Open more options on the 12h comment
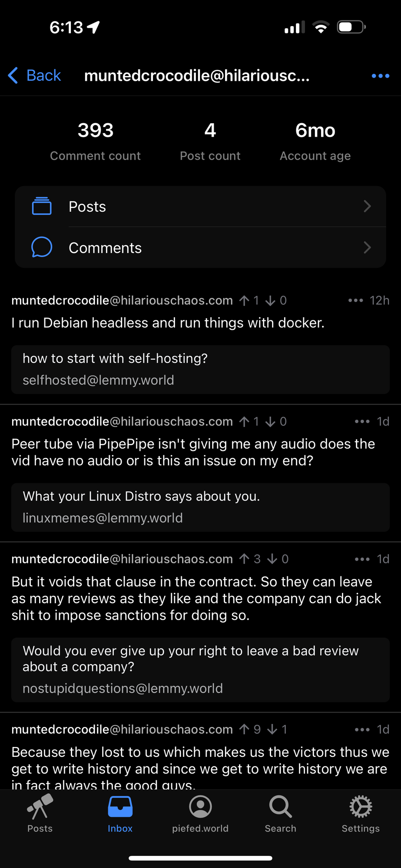The height and width of the screenshot is (868, 401). [355, 300]
